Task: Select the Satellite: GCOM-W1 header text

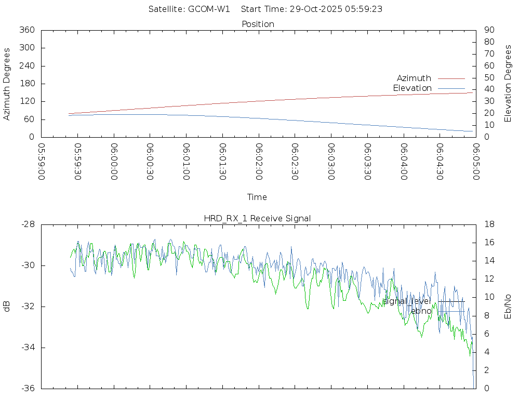Action: pyautogui.click(x=189, y=9)
